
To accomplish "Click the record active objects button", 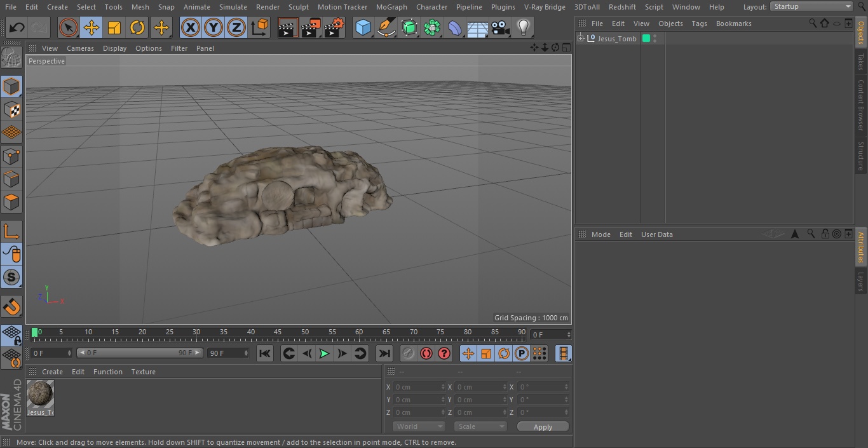I will [409, 353].
